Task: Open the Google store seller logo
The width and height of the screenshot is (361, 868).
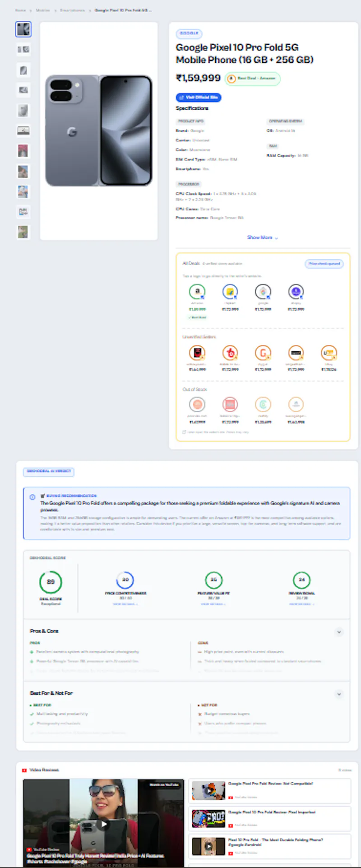Action: (263, 292)
